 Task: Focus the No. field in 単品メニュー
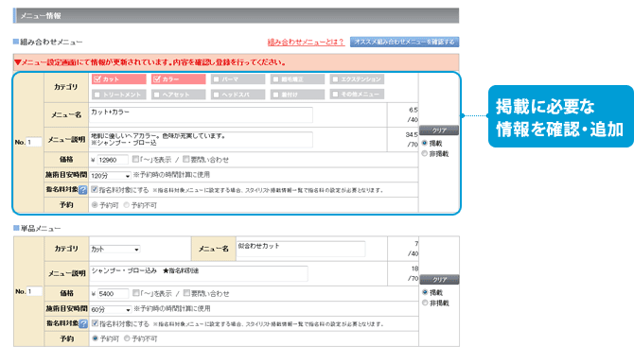click(x=34, y=291)
